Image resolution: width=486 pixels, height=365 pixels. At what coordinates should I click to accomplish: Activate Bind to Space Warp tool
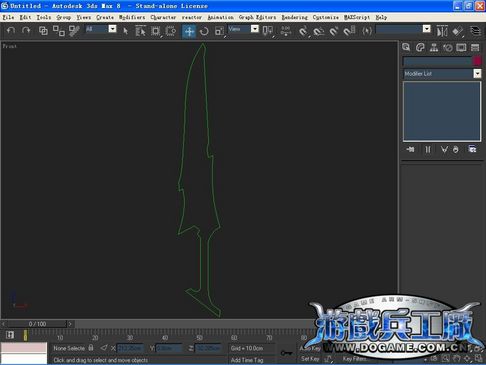(74, 31)
